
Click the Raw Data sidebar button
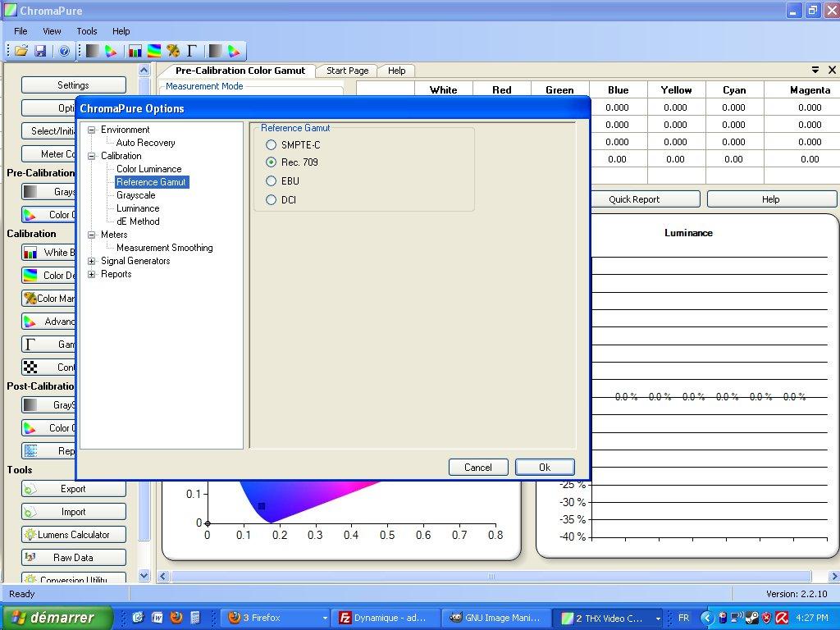point(74,557)
